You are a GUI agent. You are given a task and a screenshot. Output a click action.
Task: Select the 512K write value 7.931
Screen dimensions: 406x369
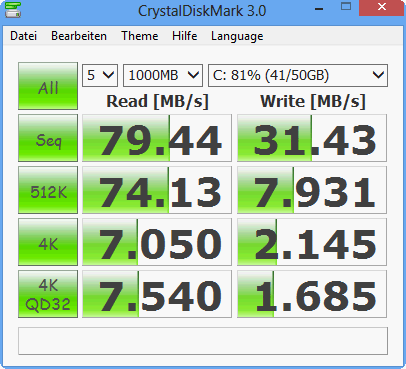312,190
